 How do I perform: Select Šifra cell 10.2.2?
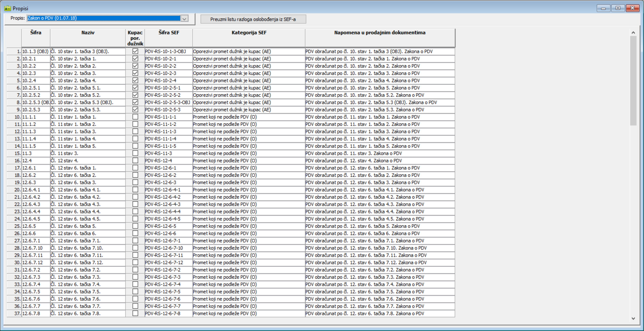pyautogui.click(x=36, y=66)
